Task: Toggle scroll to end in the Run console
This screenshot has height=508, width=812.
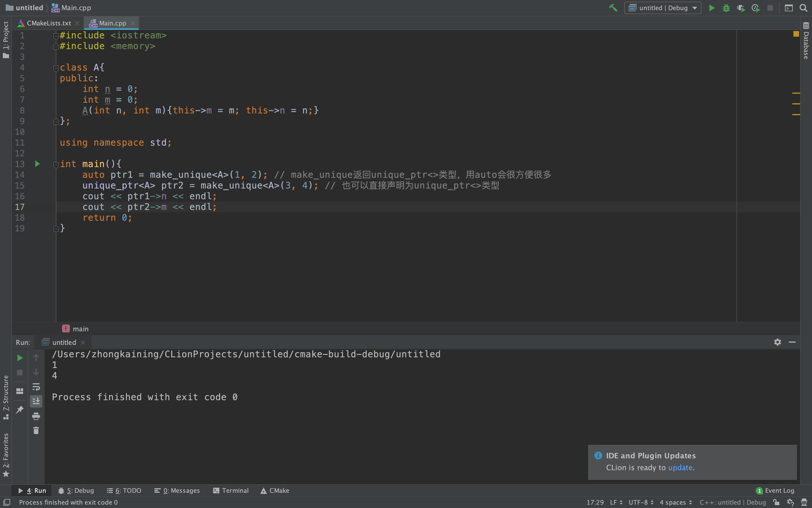Action: point(36,401)
